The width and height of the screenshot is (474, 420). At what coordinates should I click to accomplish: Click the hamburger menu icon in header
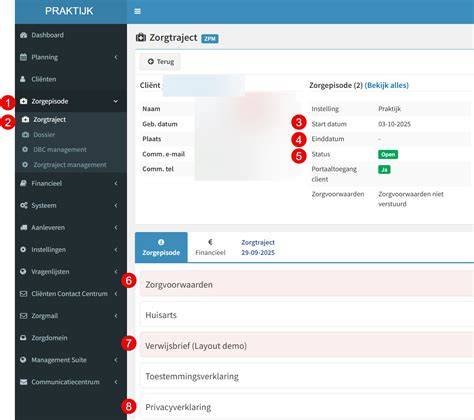137,11
